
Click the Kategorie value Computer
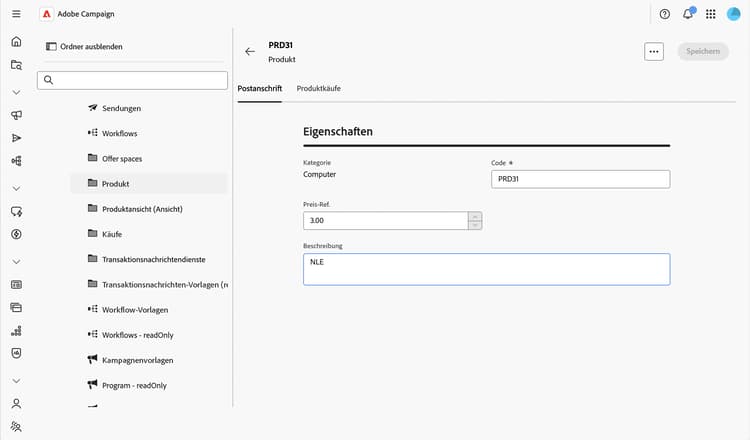click(x=320, y=175)
